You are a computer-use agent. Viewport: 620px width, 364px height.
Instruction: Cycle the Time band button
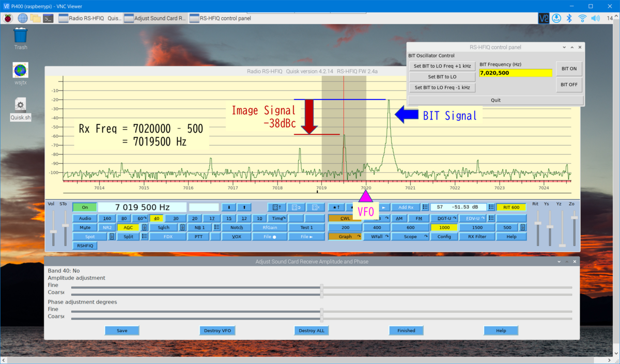[x=277, y=218]
